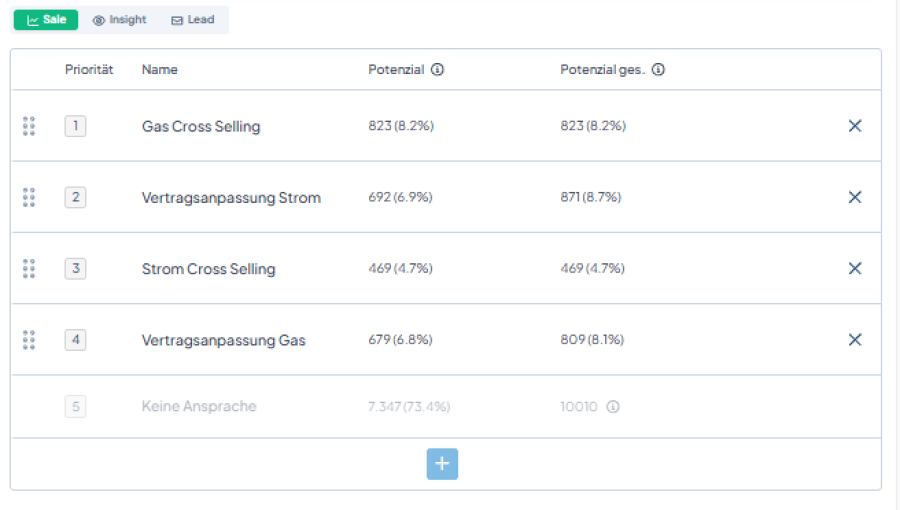Switch to the Sale tab
This screenshot has height=510, width=900.
[46, 20]
